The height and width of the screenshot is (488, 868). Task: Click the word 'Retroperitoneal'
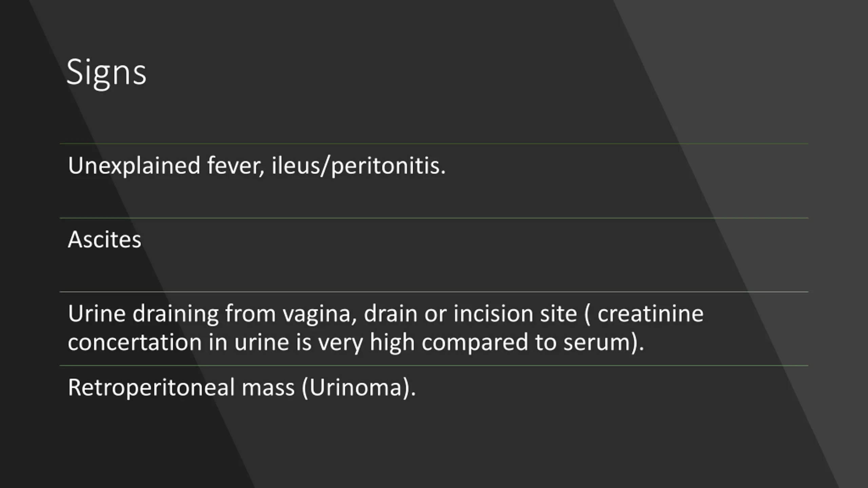151,387
